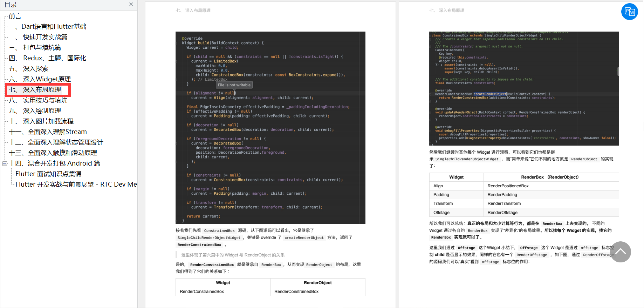Navigate to 九、深入绘制原理

click(x=35, y=111)
